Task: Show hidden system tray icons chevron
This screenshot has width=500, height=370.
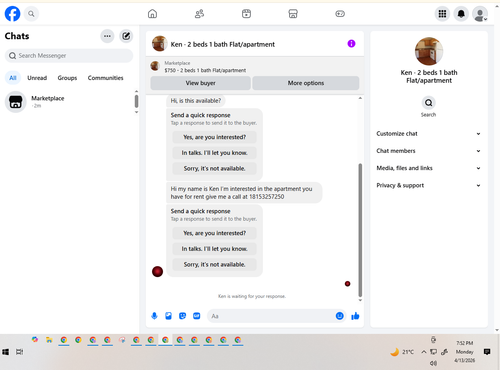Action: [424, 352]
